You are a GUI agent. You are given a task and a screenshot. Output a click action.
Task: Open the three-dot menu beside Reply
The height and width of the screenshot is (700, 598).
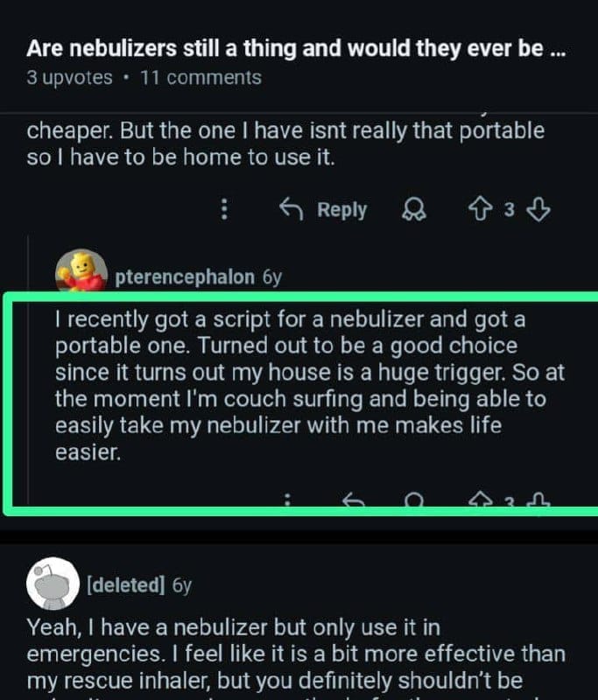[225, 210]
